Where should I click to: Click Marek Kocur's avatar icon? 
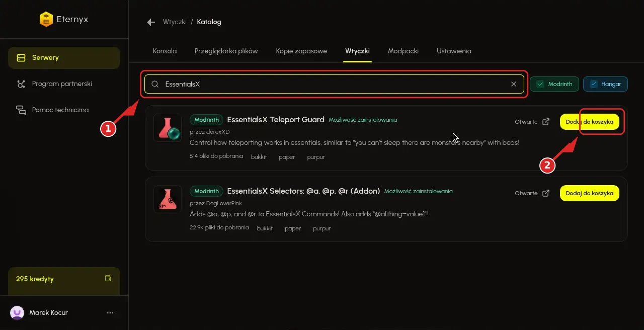point(17,313)
